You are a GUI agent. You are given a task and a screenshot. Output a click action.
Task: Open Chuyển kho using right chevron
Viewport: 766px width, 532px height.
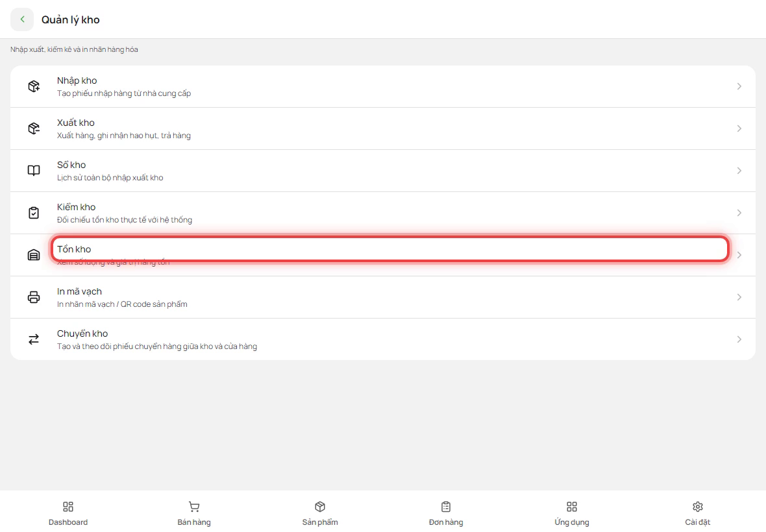(739, 339)
